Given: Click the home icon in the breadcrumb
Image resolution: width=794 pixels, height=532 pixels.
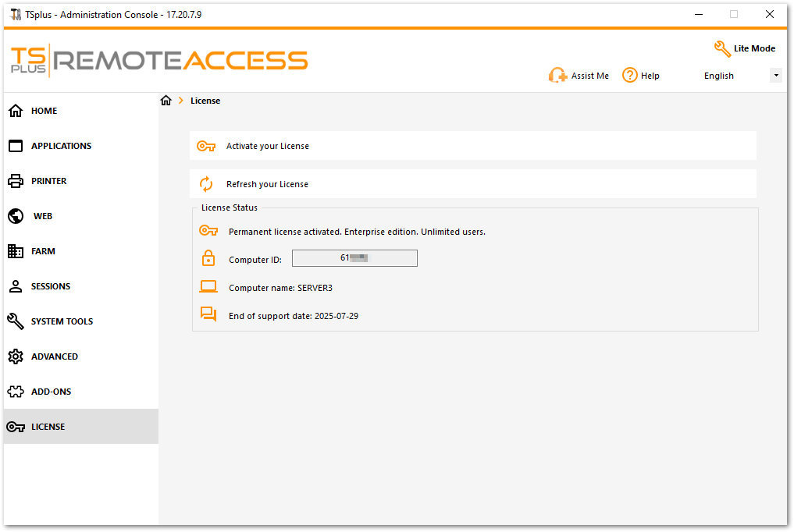Looking at the screenshot, I should [x=166, y=100].
